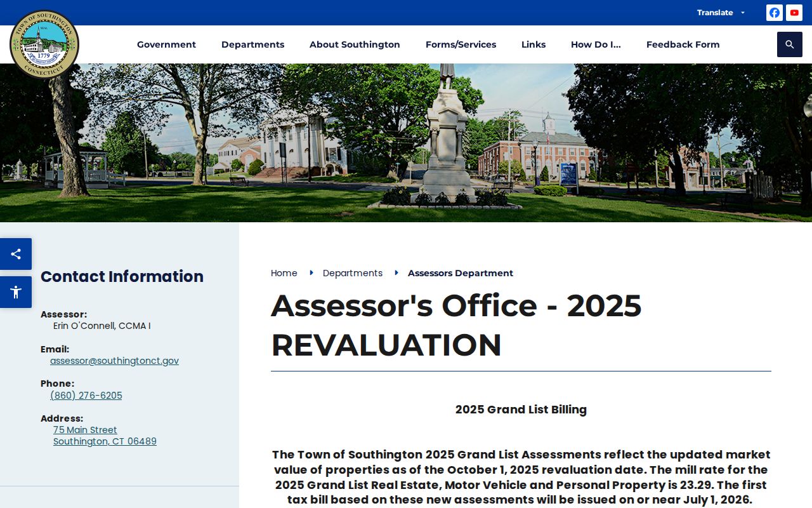Click the Assessor's Office - 2025 REVALUATION title

click(456, 325)
